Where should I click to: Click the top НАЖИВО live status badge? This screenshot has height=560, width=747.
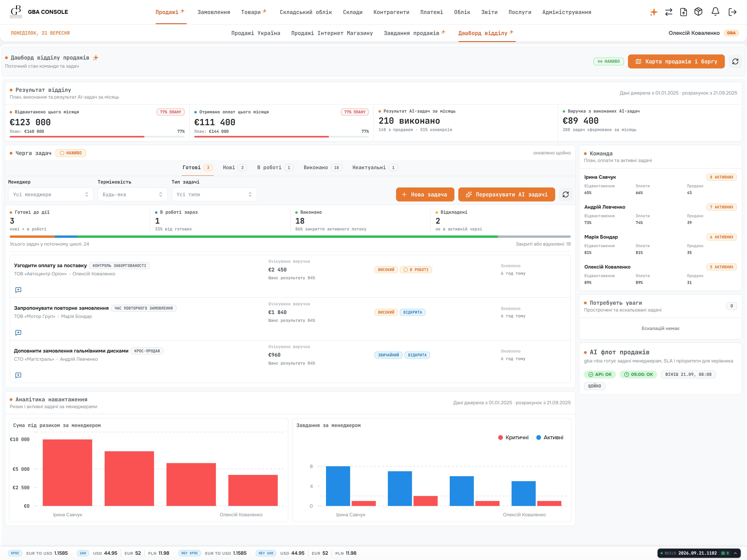[608, 61]
